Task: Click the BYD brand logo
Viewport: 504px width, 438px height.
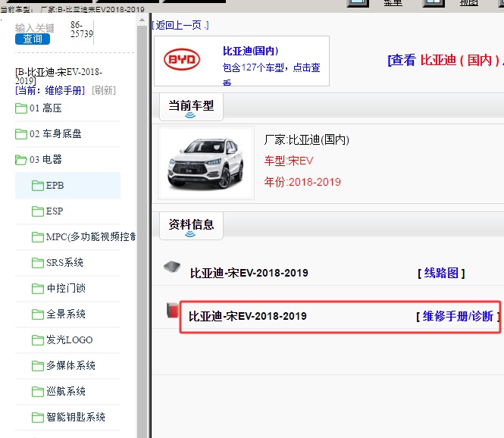Action: [182, 59]
